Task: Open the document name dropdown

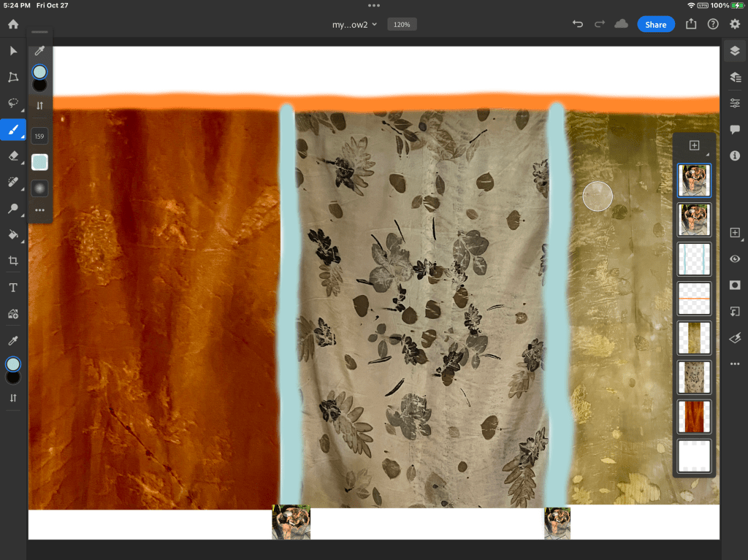Action: [x=355, y=24]
